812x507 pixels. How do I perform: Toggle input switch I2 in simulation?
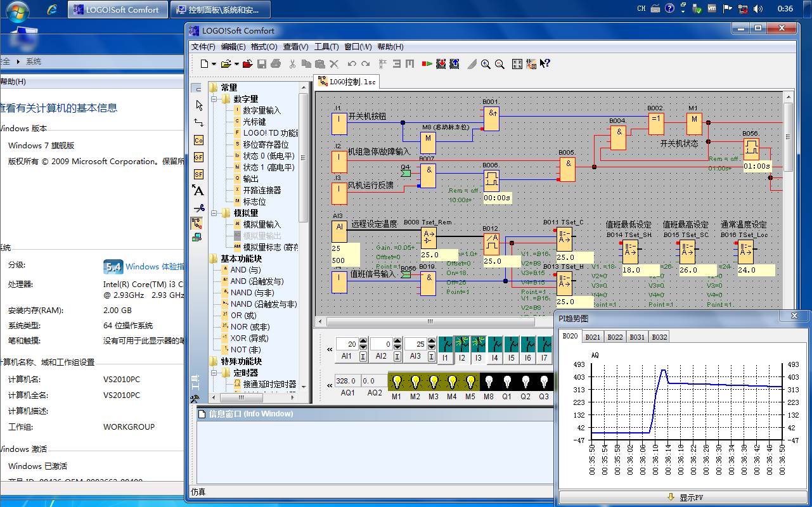[462, 344]
